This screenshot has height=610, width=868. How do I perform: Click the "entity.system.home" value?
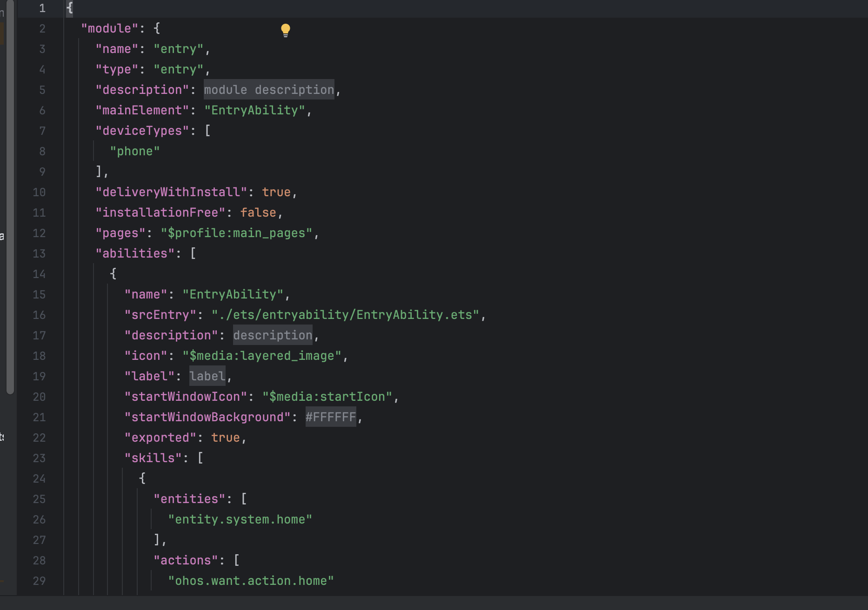coord(240,519)
